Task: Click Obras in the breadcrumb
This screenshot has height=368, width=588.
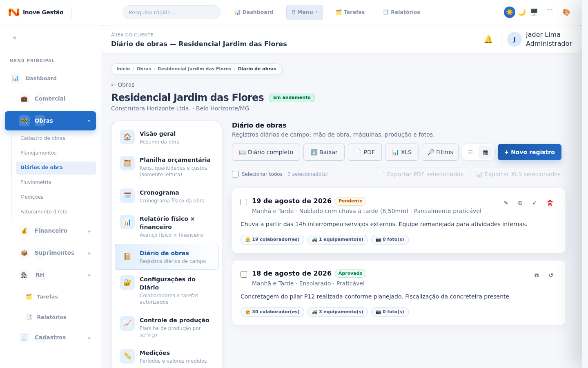Action: coord(144,69)
